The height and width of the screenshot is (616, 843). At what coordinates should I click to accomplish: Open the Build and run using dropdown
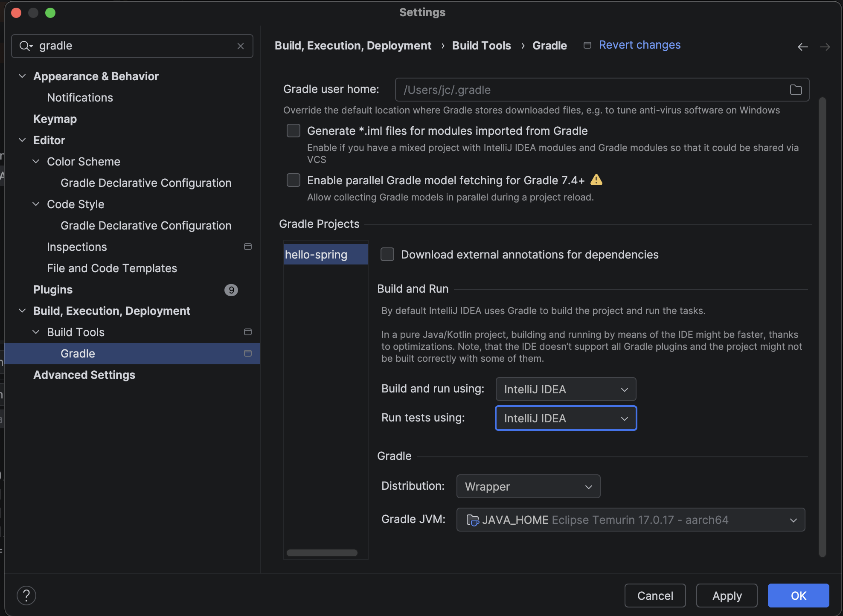pyautogui.click(x=566, y=389)
